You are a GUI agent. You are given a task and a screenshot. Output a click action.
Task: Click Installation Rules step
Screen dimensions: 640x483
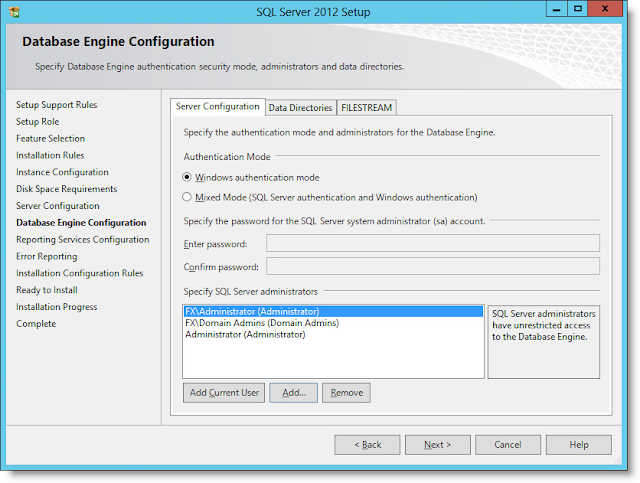click(50, 155)
